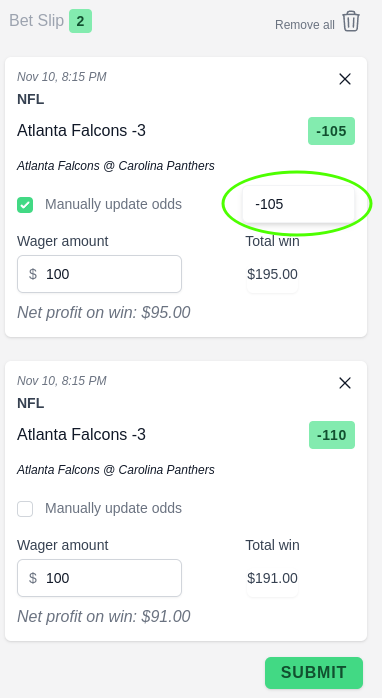Click the green -110 odds badge

pos(332,435)
